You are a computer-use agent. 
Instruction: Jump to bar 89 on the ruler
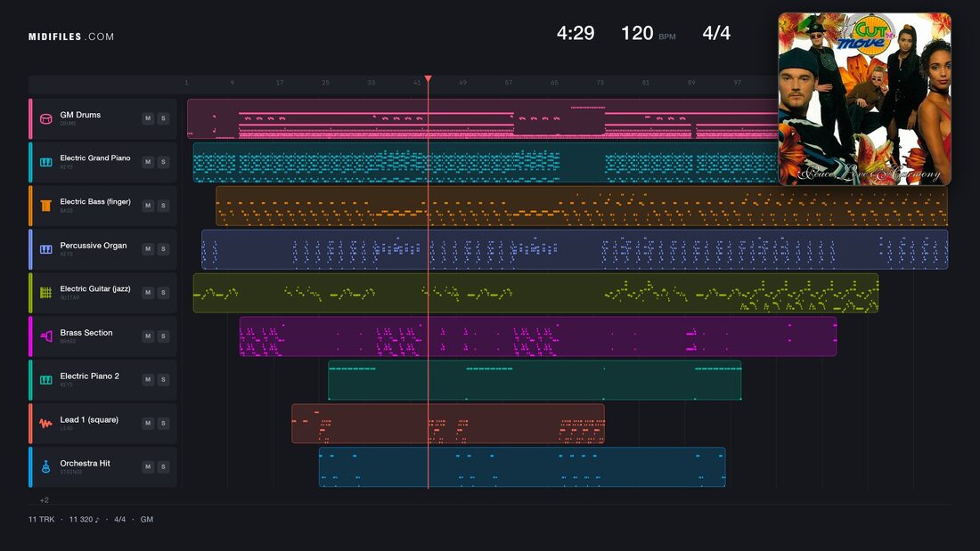(691, 83)
